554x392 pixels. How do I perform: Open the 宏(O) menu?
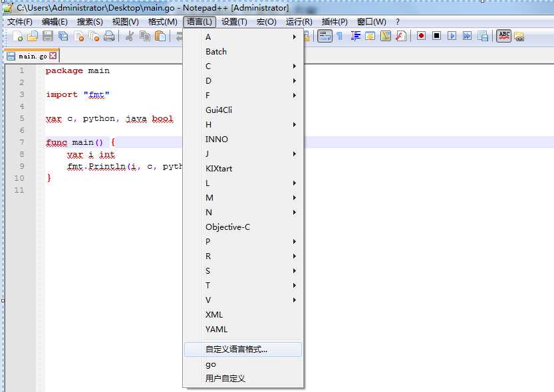(x=267, y=22)
